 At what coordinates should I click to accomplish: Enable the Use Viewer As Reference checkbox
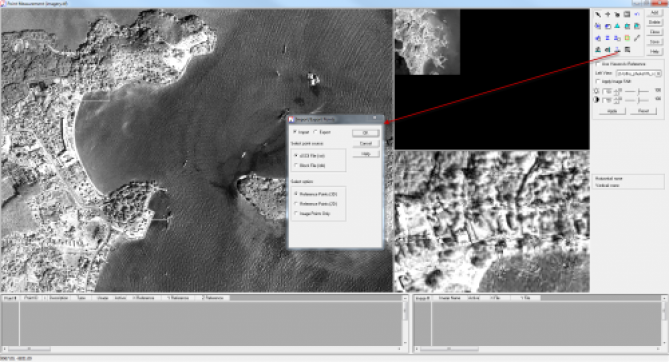598,64
